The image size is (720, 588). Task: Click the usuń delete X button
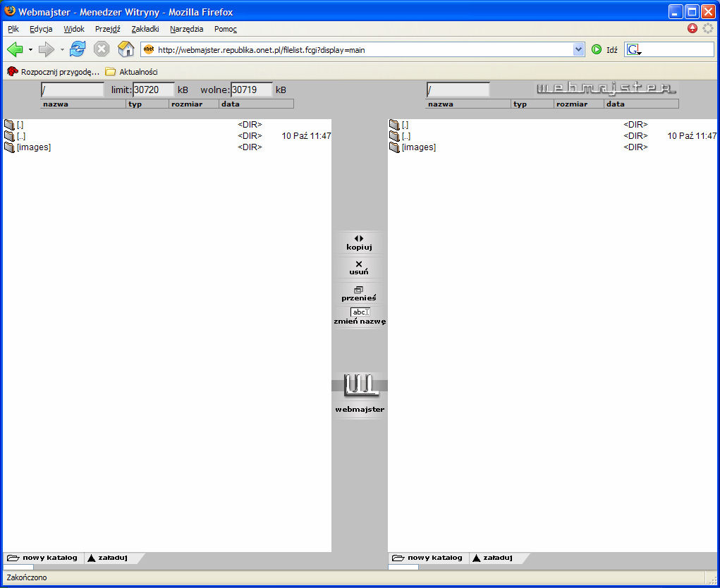(359, 268)
